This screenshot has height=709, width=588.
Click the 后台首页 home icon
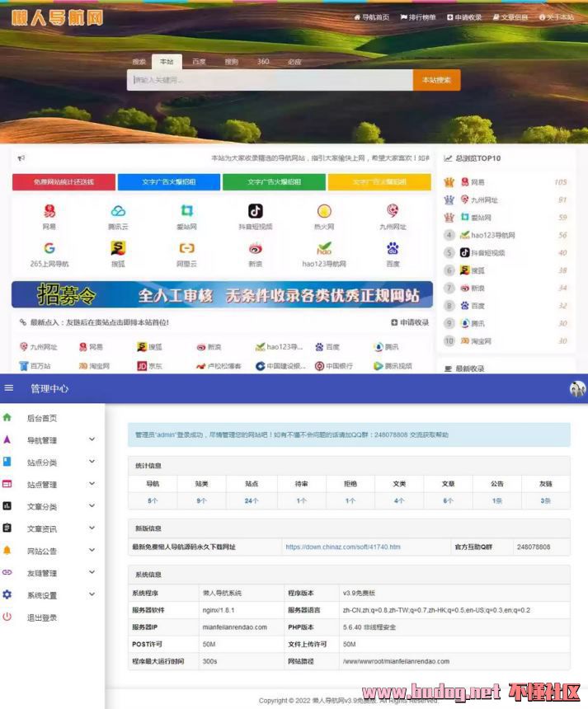click(x=7, y=417)
